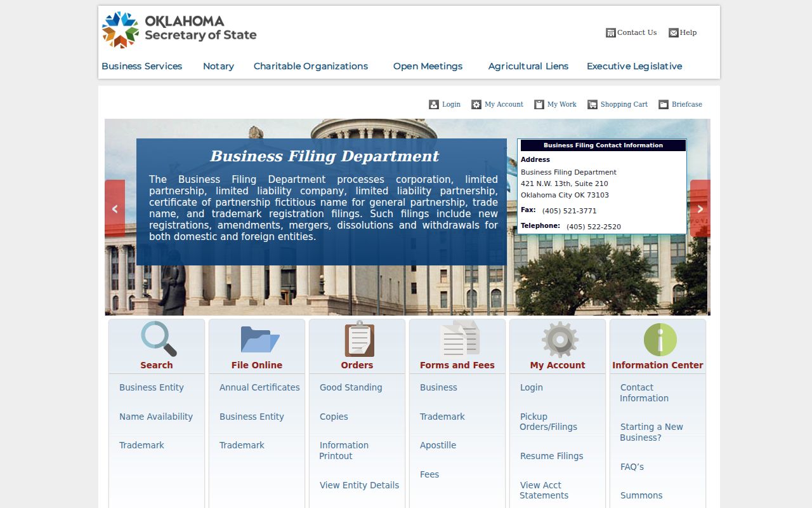Open Annual Certificates filing link
Screen dimensions: 812x508
point(259,387)
